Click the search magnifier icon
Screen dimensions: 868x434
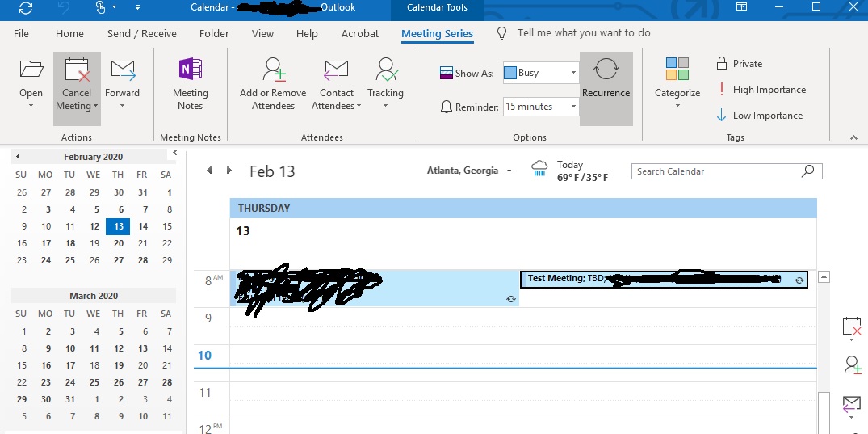coord(808,171)
